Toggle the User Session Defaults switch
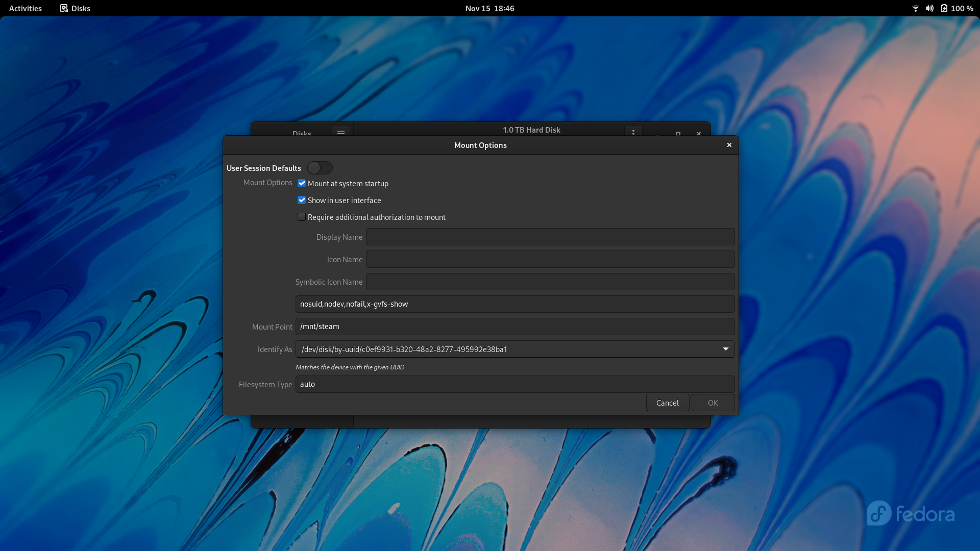 tap(320, 168)
